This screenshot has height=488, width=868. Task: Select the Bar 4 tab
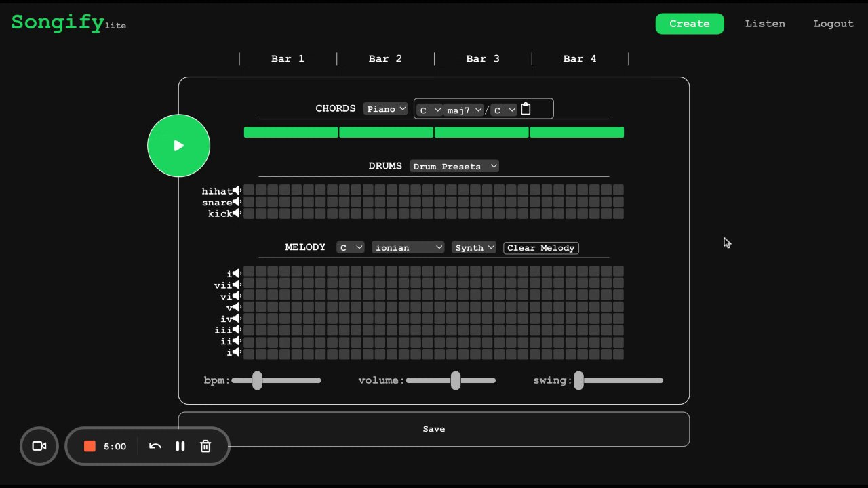580,59
